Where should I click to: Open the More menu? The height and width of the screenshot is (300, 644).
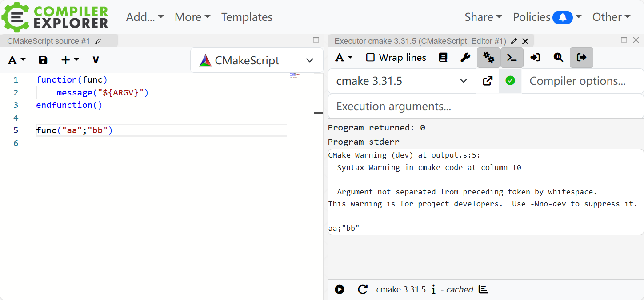[192, 17]
